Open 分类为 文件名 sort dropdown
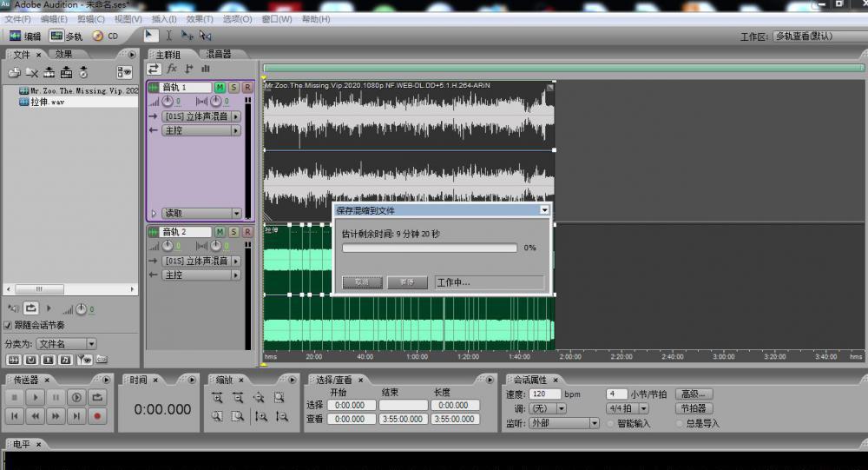 coord(67,344)
